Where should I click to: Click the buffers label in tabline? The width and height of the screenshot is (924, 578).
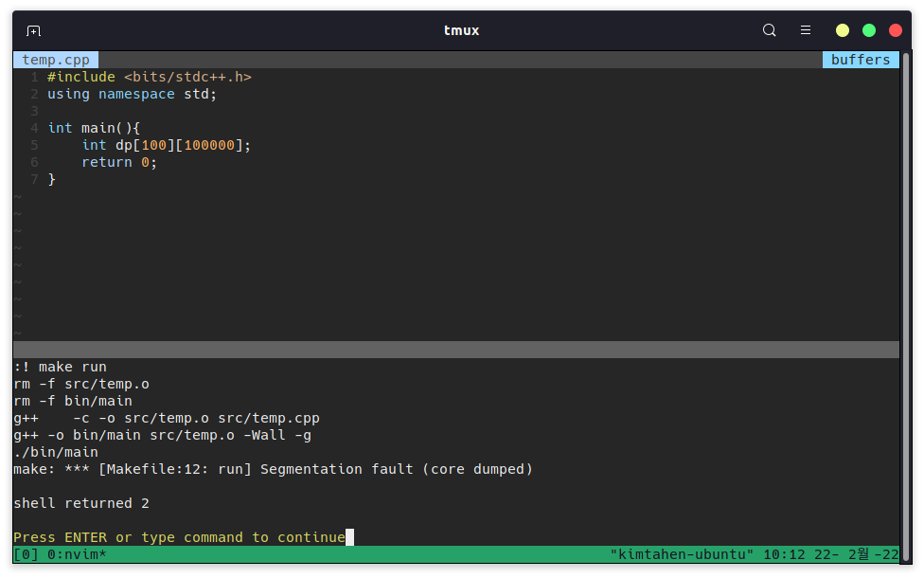[861, 60]
